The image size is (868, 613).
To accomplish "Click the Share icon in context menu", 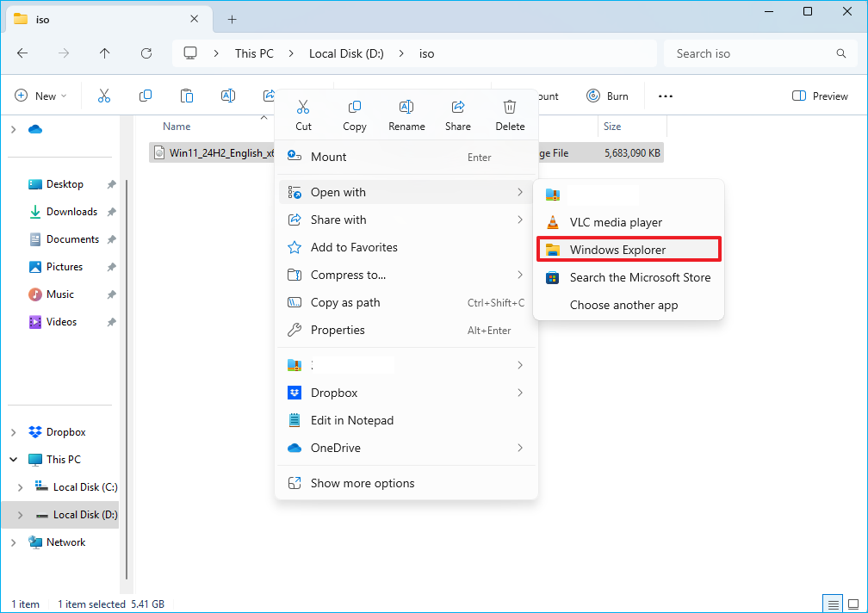I will [x=458, y=115].
